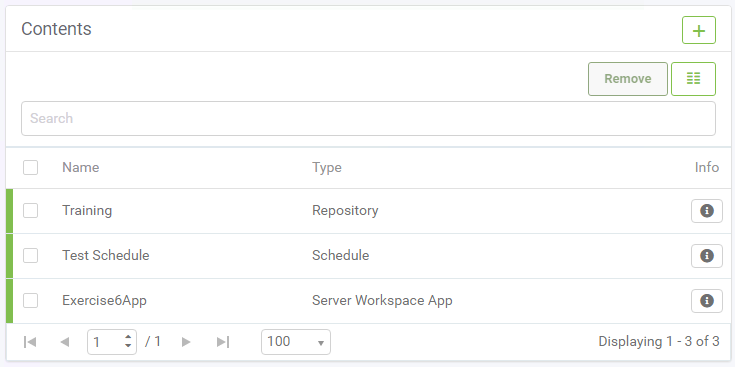Viewport: 735px width, 367px height.
Task: Open the Exercise6App entry name
Action: pos(105,300)
